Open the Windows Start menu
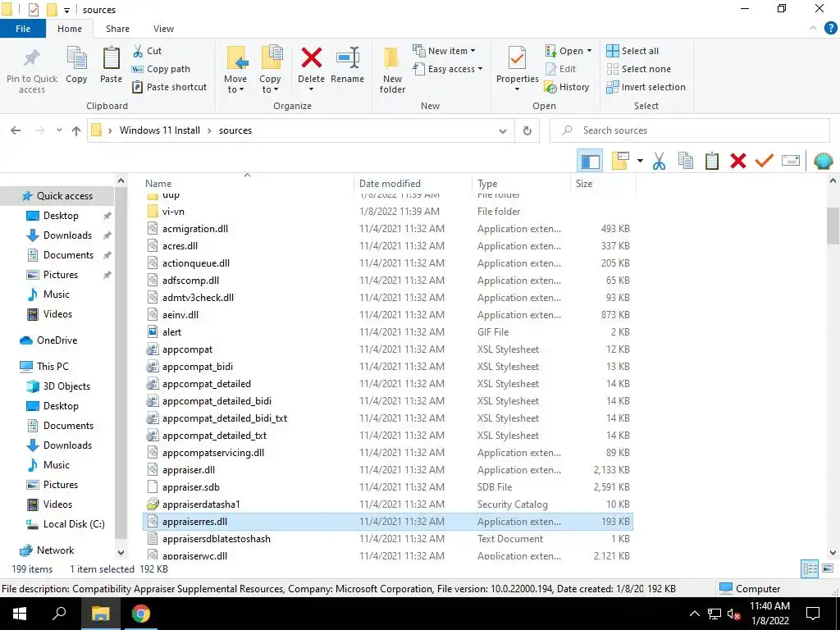 [x=20, y=614]
